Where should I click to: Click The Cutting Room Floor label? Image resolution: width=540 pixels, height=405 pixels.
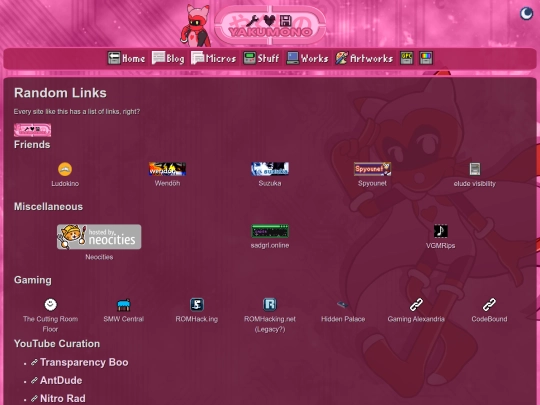[x=51, y=324]
